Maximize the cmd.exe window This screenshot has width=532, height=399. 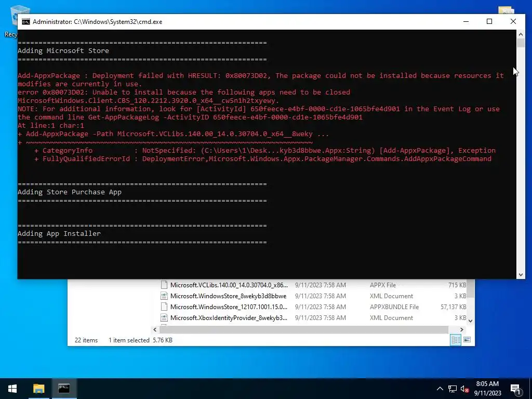(489, 22)
